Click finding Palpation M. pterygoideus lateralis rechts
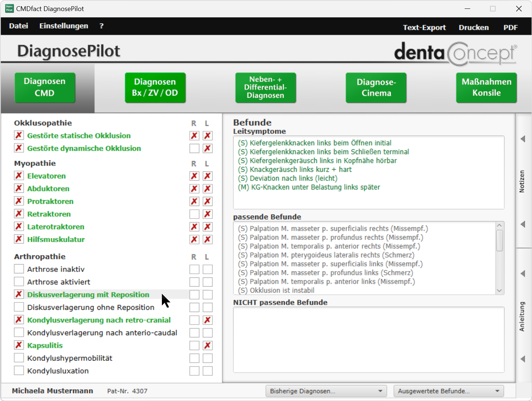The image size is (532, 401). coord(326,255)
